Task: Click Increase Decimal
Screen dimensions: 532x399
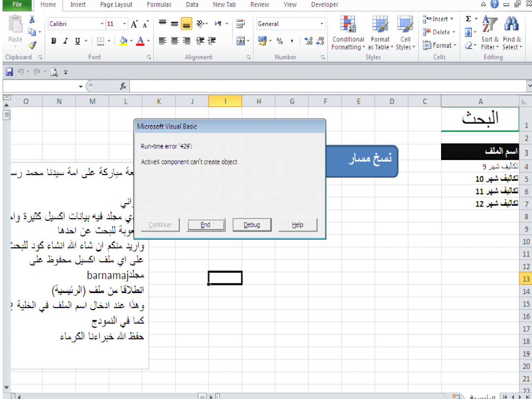Action: (x=309, y=41)
